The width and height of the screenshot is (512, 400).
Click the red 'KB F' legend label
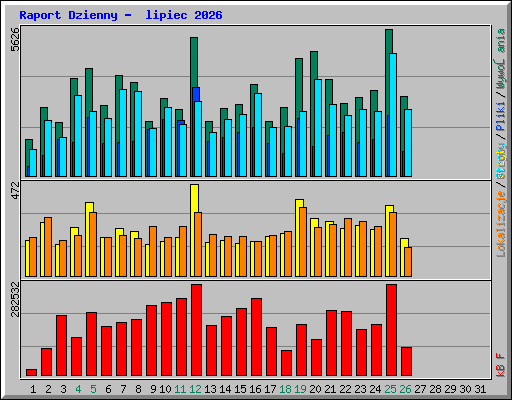(x=501, y=365)
